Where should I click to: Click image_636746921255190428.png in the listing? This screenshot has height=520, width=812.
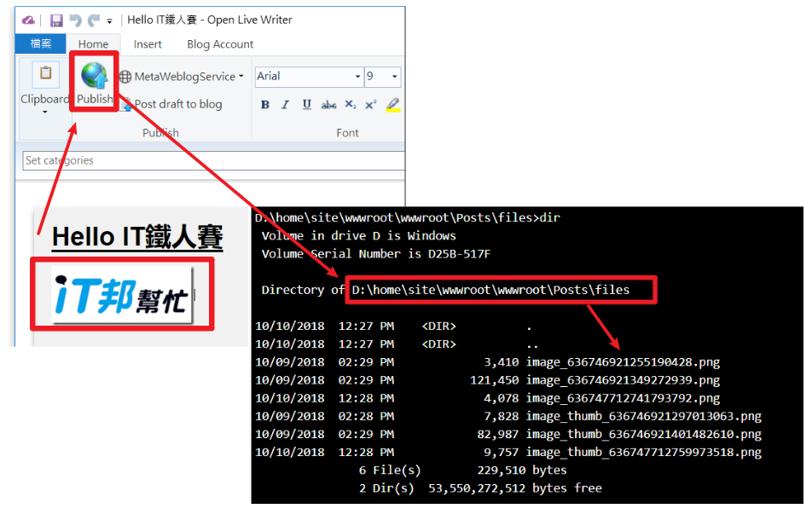[x=623, y=362]
